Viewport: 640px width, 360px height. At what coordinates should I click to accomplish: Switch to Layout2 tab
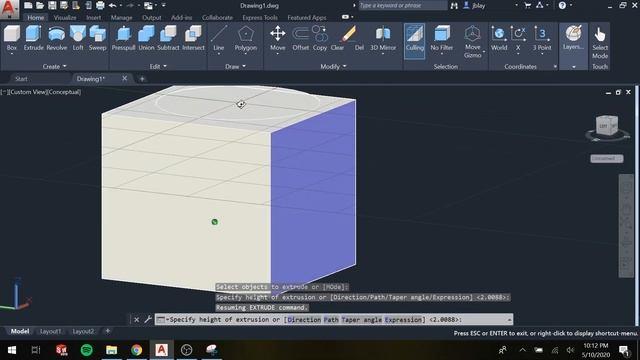tap(83, 331)
